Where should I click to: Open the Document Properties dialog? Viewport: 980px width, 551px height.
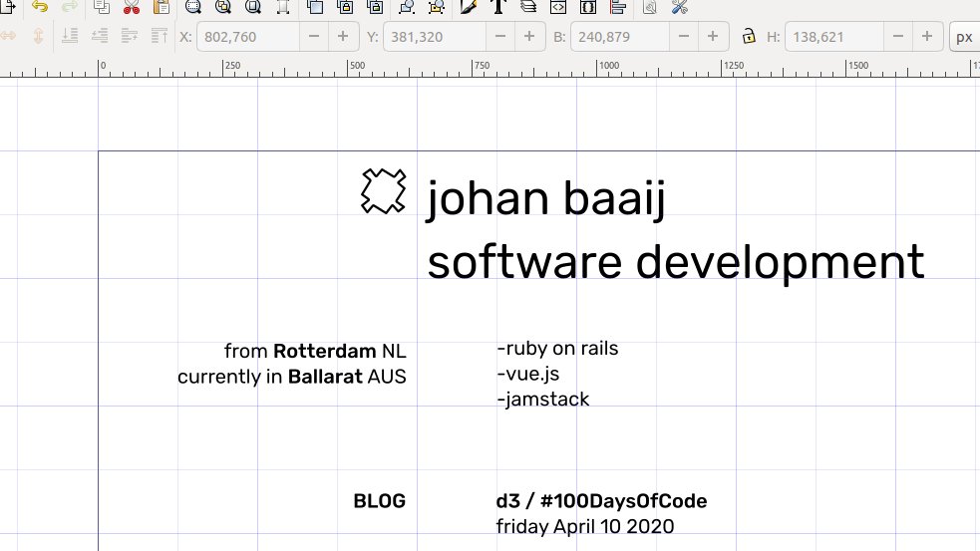pyautogui.click(x=650, y=6)
